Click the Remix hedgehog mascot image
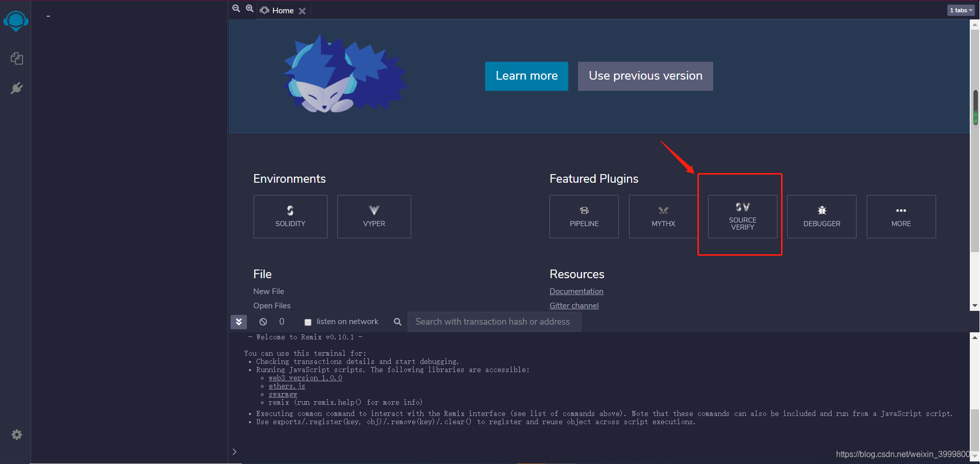 click(x=344, y=74)
